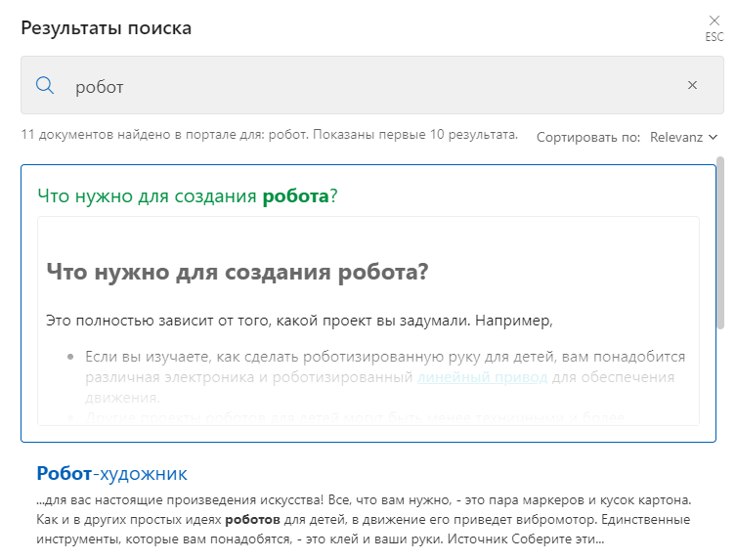Click the sentence "Это полностью зависит от того"
This screenshot has height=560, width=736.
(158, 321)
